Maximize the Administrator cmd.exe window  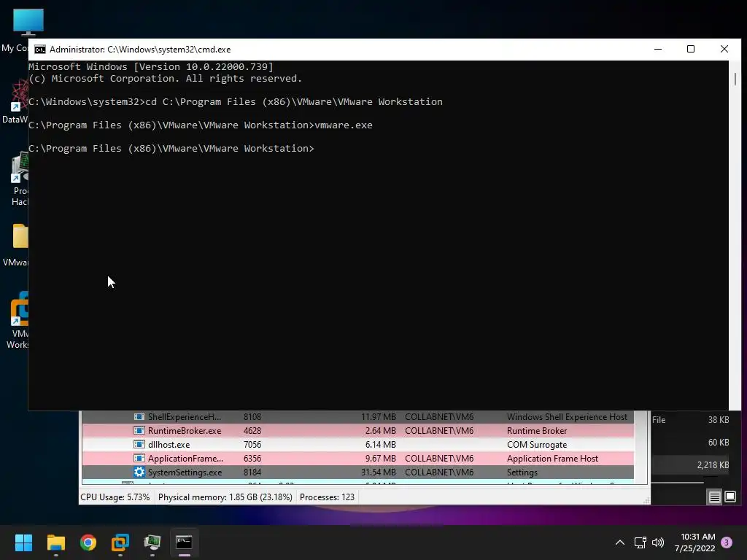[x=691, y=49]
